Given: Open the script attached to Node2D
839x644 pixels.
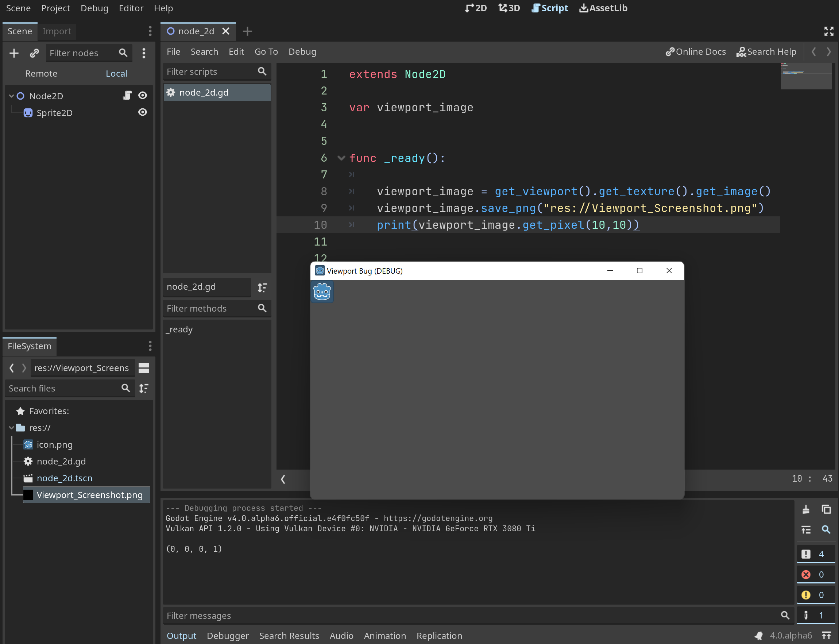Looking at the screenshot, I should (x=127, y=96).
